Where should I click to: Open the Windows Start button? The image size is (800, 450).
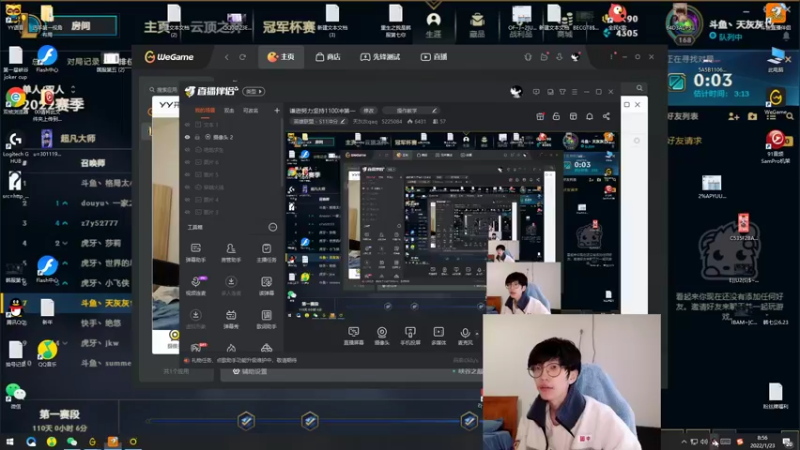click(10, 441)
